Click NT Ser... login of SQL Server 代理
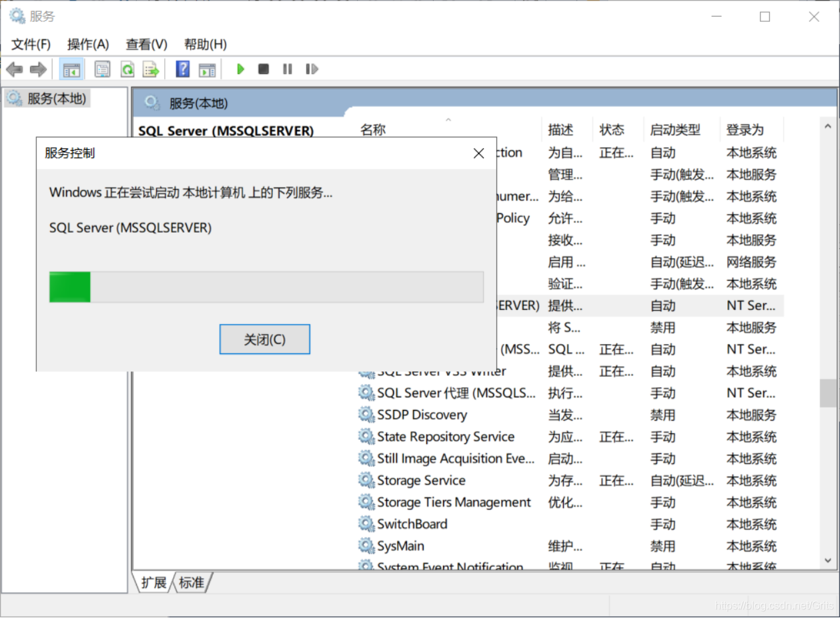The image size is (840, 618). point(751,393)
